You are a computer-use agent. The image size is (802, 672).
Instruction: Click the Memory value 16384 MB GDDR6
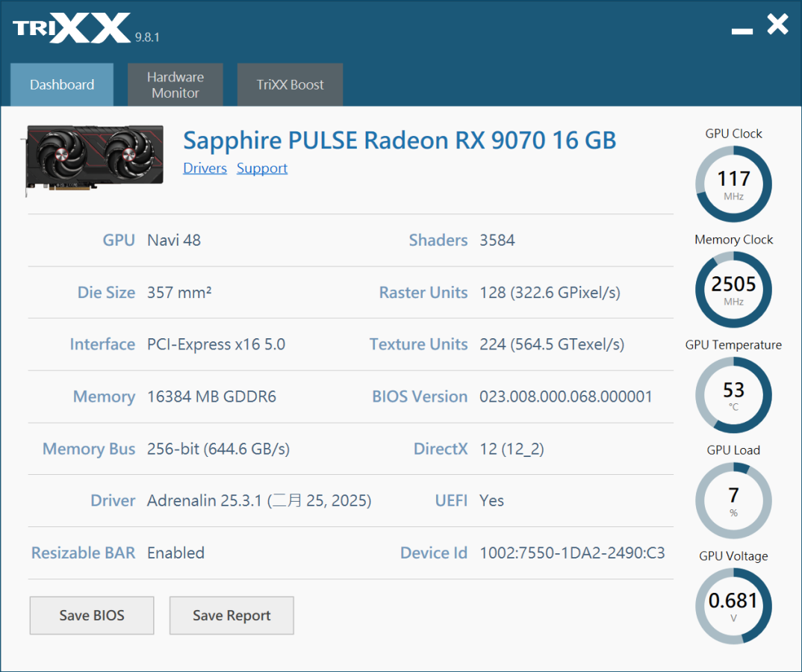[212, 397]
